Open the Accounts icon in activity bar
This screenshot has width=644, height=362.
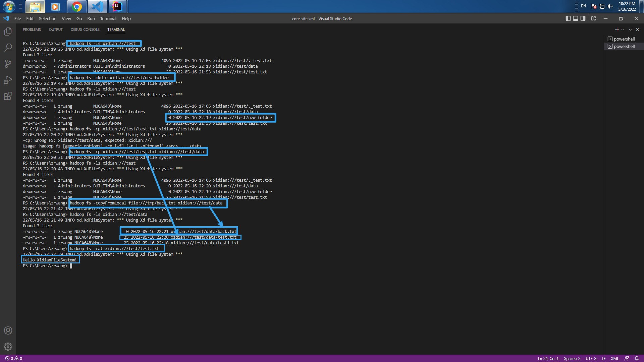click(x=8, y=331)
